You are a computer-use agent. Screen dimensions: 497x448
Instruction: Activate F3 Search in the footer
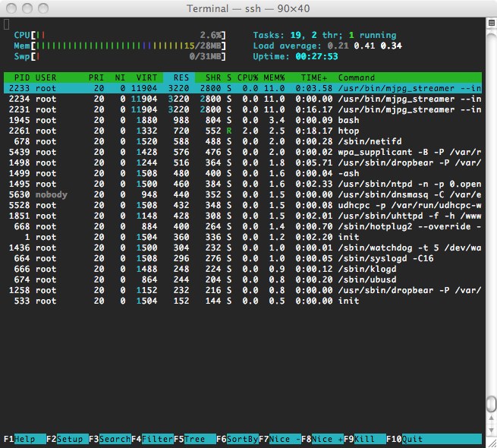(110, 439)
